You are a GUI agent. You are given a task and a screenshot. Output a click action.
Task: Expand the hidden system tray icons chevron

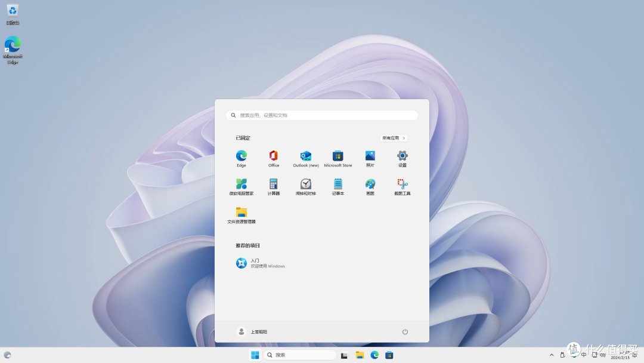552,355
